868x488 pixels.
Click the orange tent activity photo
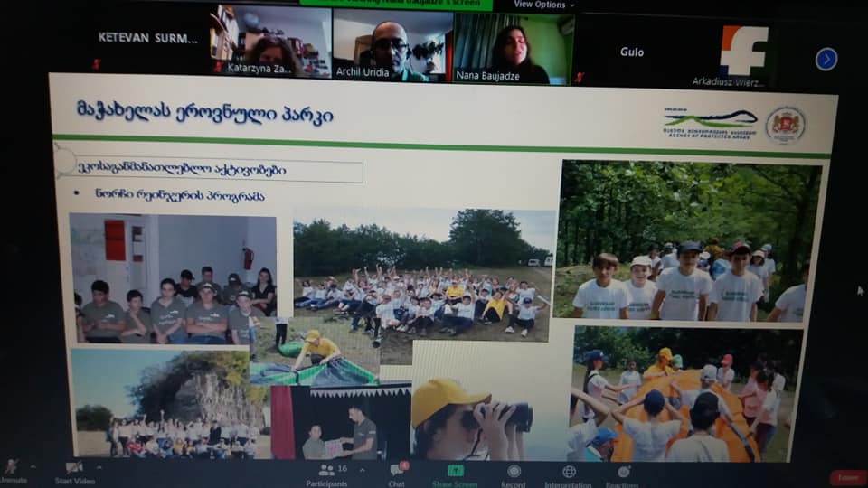pos(685,394)
